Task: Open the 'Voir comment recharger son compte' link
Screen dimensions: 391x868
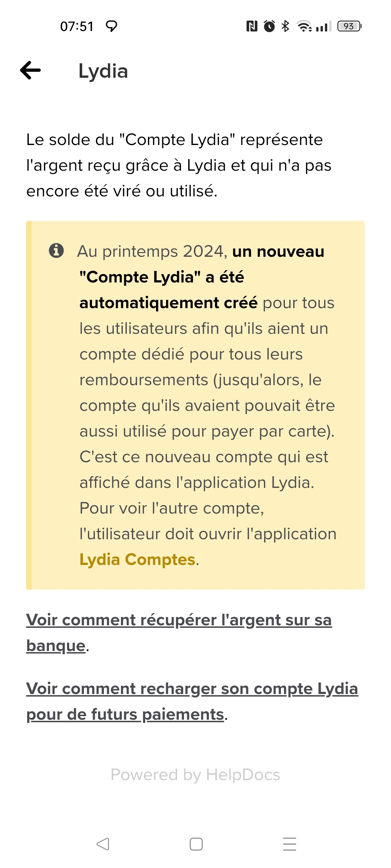Action: click(x=192, y=689)
